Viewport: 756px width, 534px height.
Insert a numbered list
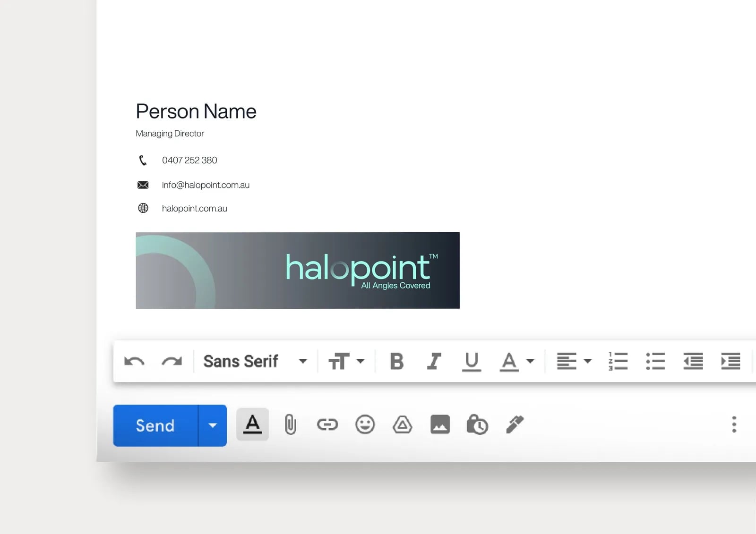618,361
